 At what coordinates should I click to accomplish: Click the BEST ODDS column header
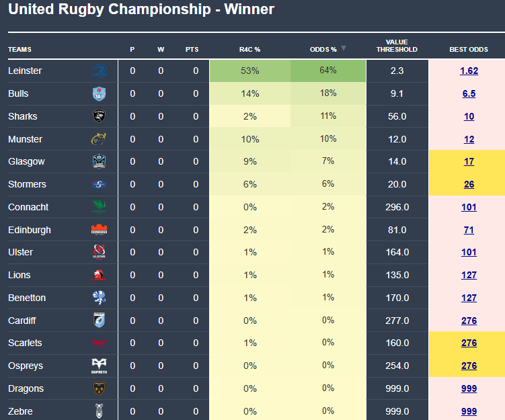469,50
